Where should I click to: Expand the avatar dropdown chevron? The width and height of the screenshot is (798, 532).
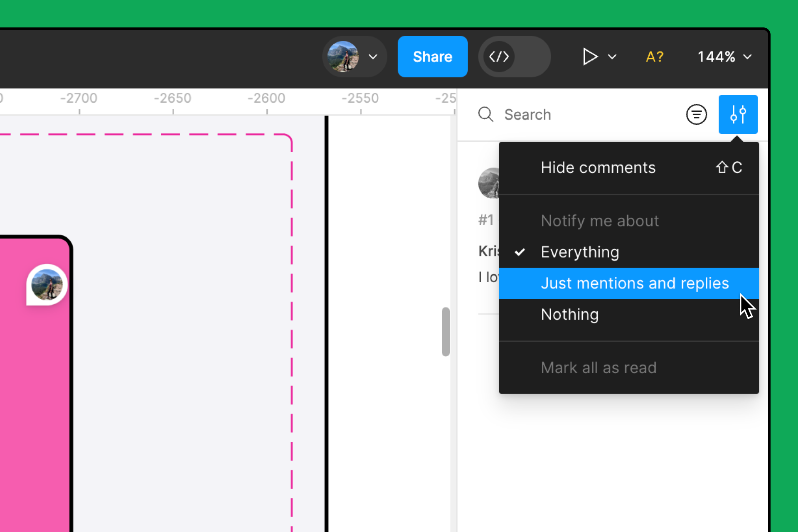pos(373,57)
